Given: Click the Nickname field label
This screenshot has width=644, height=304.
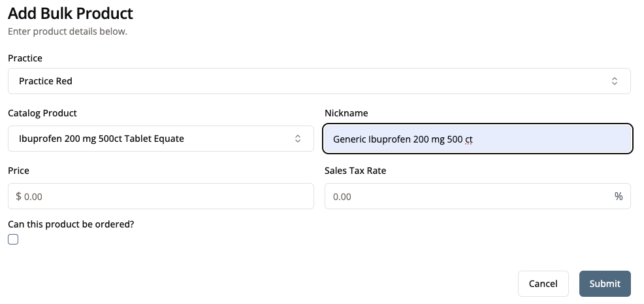Looking at the screenshot, I should 346,113.
